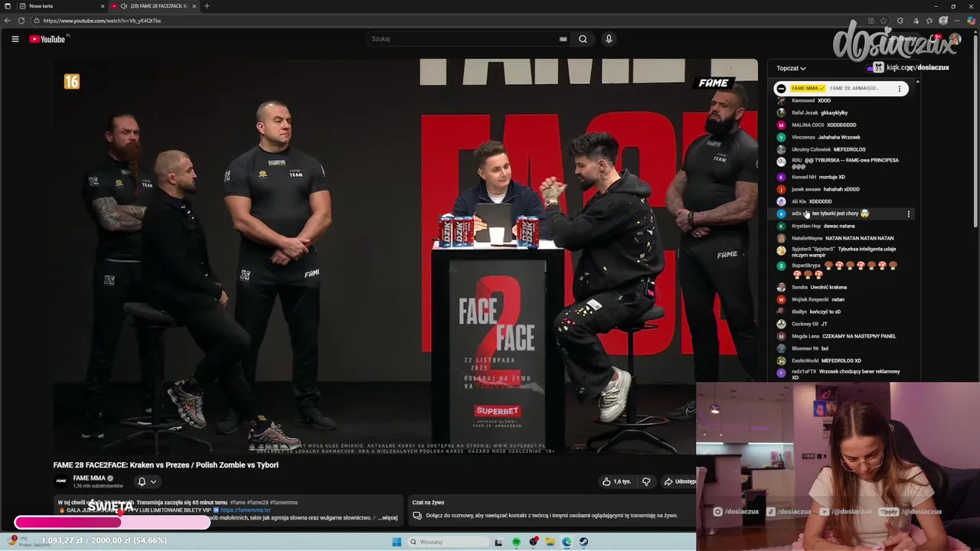Share the video via Udostępnij

tap(679, 481)
